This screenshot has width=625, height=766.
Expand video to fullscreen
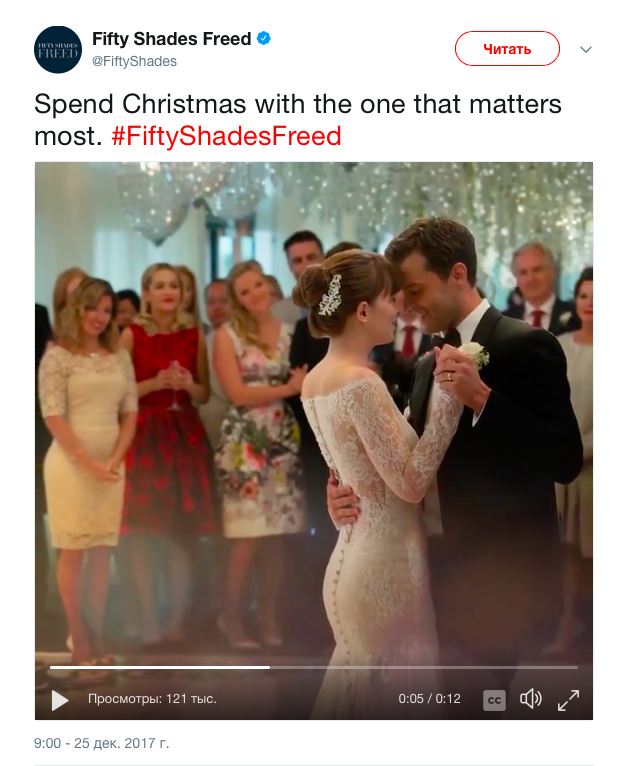pos(568,699)
